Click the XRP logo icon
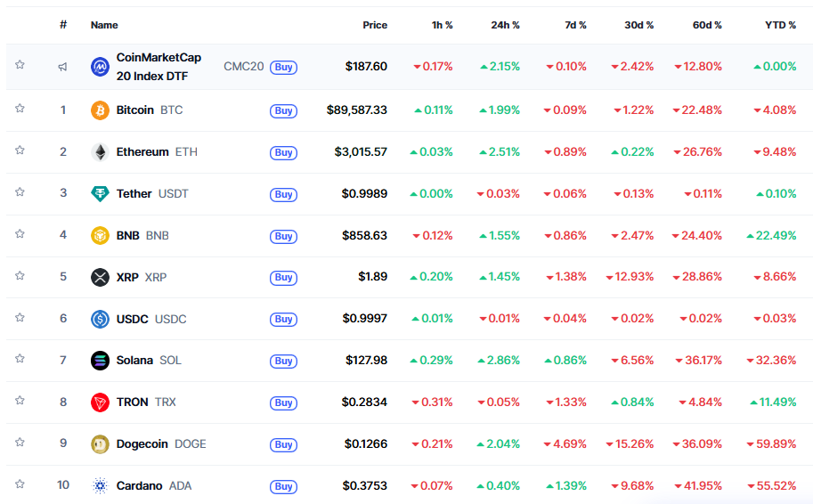Viewport: 813px width, 504px height. pos(101,277)
